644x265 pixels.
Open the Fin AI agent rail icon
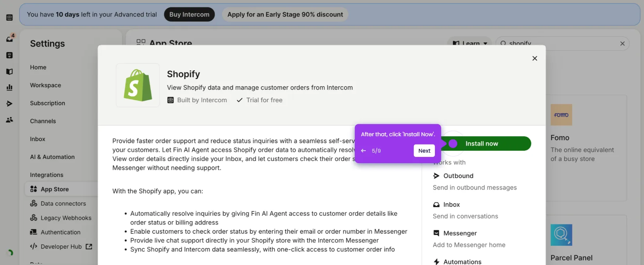(9, 55)
